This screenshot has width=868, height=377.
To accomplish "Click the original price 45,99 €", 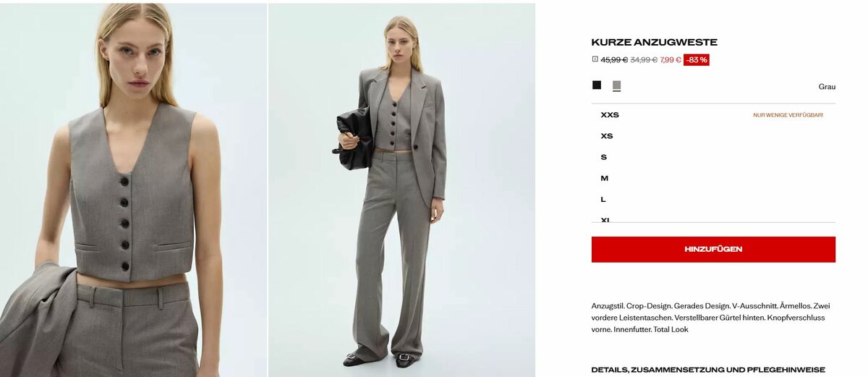I will (614, 60).
